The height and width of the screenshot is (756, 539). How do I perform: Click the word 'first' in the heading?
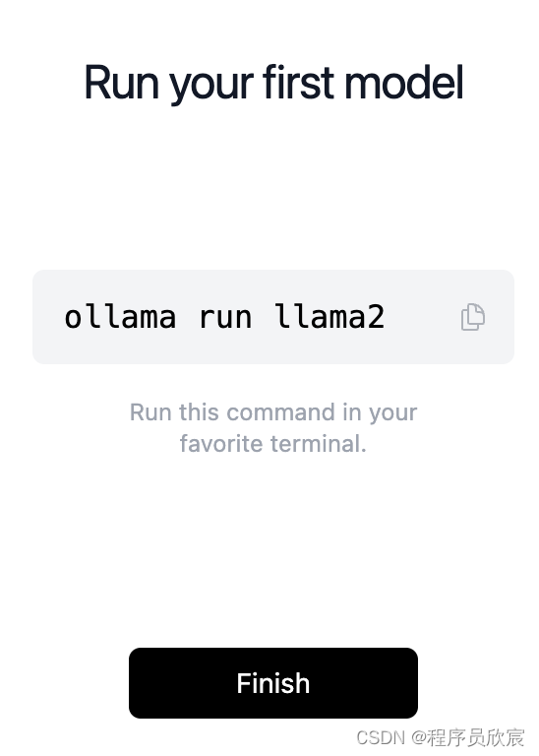point(299,82)
